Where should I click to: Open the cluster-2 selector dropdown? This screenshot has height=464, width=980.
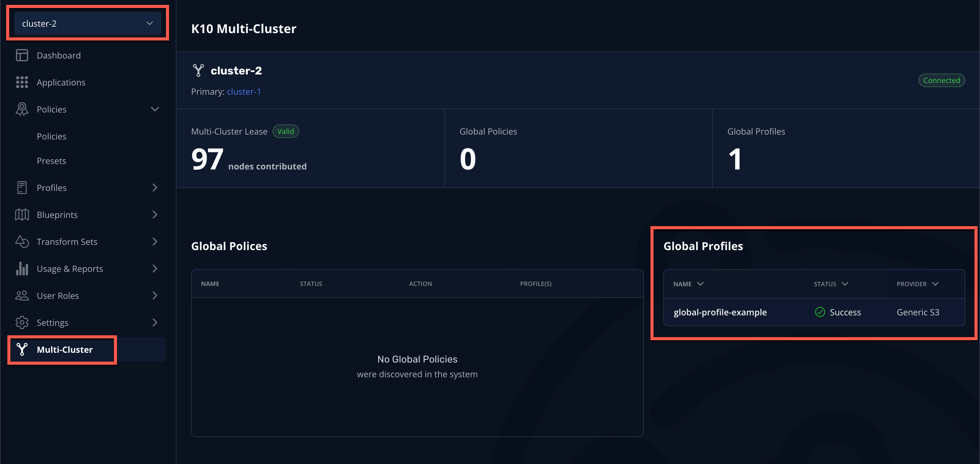pos(88,24)
